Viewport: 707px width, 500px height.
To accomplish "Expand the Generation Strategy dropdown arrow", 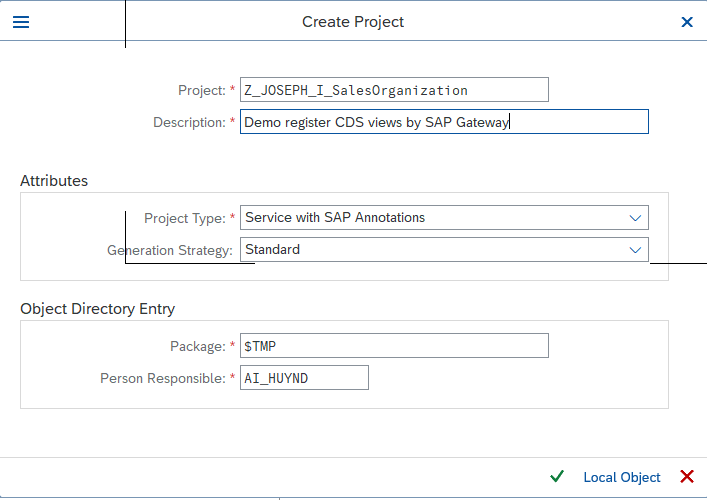I will tap(635, 250).
